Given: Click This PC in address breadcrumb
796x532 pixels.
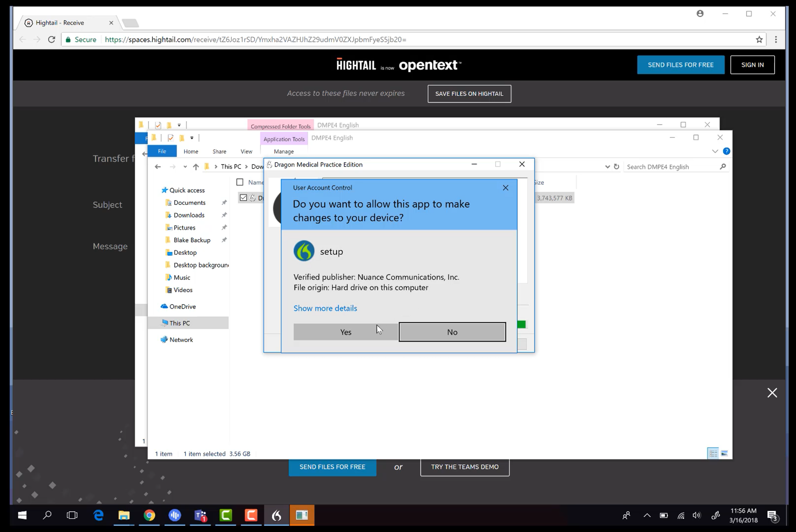Looking at the screenshot, I should click(x=231, y=167).
